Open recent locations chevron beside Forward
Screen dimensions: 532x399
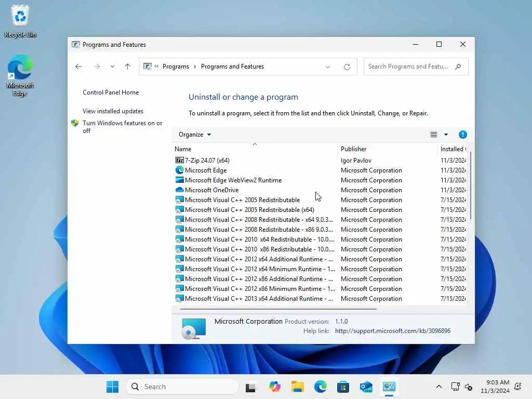pos(112,66)
